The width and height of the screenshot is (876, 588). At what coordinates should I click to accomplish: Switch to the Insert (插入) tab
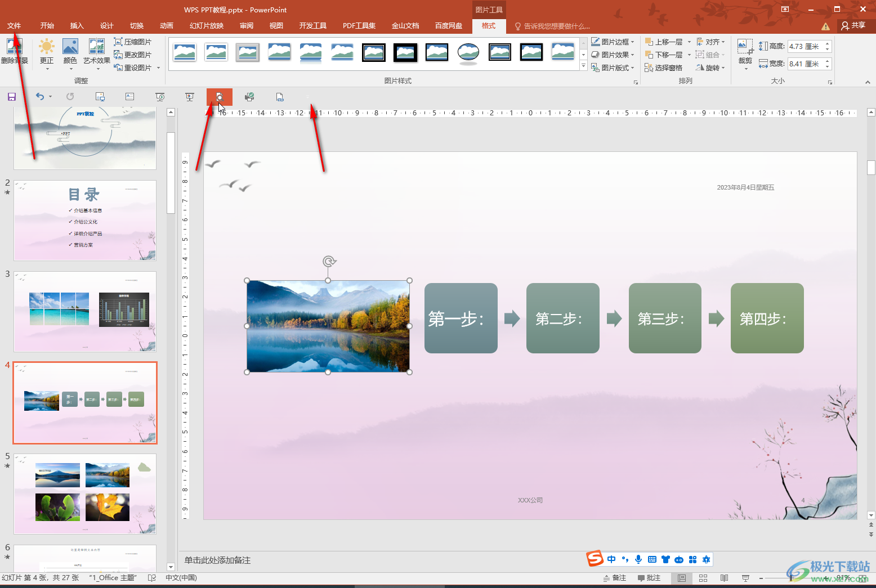tap(77, 26)
